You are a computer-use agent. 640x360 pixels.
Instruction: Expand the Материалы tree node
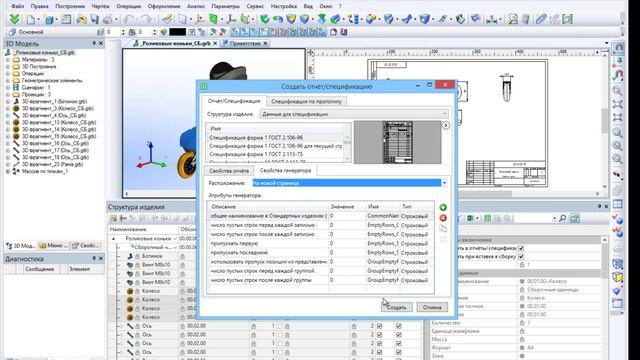click(x=7, y=60)
